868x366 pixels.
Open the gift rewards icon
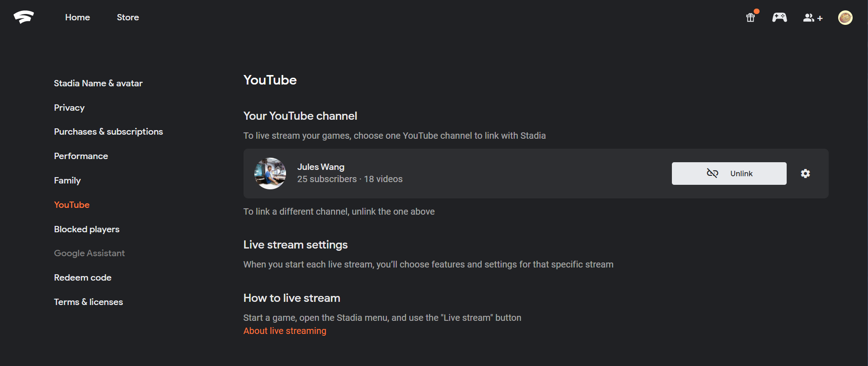tap(751, 18)
